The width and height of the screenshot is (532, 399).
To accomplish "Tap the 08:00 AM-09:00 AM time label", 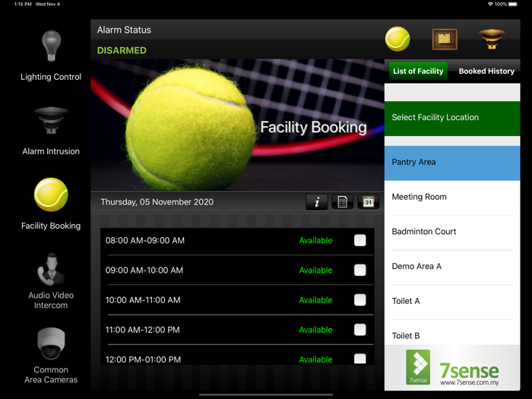I will click(x=145, y=241).
